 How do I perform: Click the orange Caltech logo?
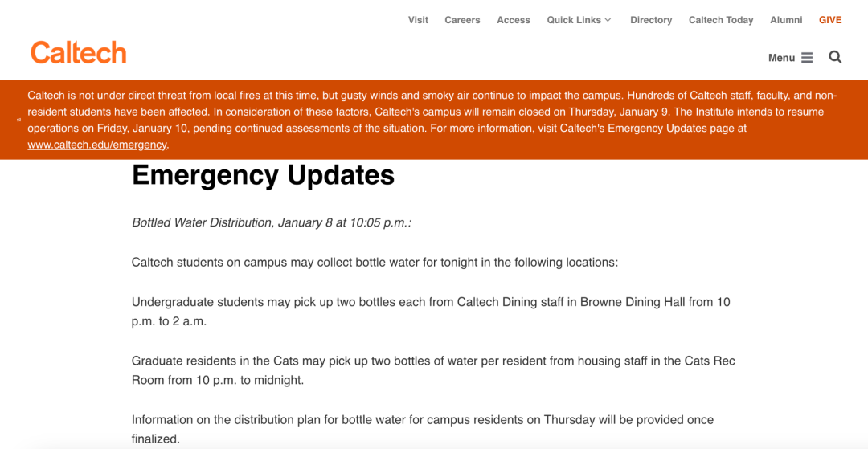pyautogui.click(x=79, y=52)
